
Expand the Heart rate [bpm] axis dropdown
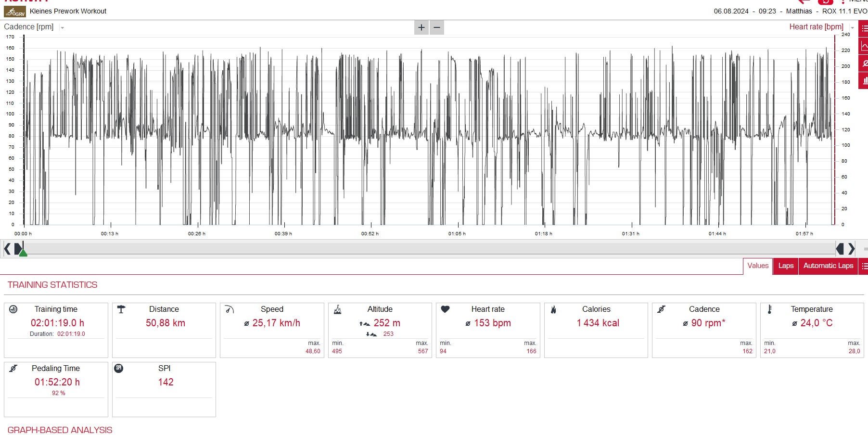852,28
